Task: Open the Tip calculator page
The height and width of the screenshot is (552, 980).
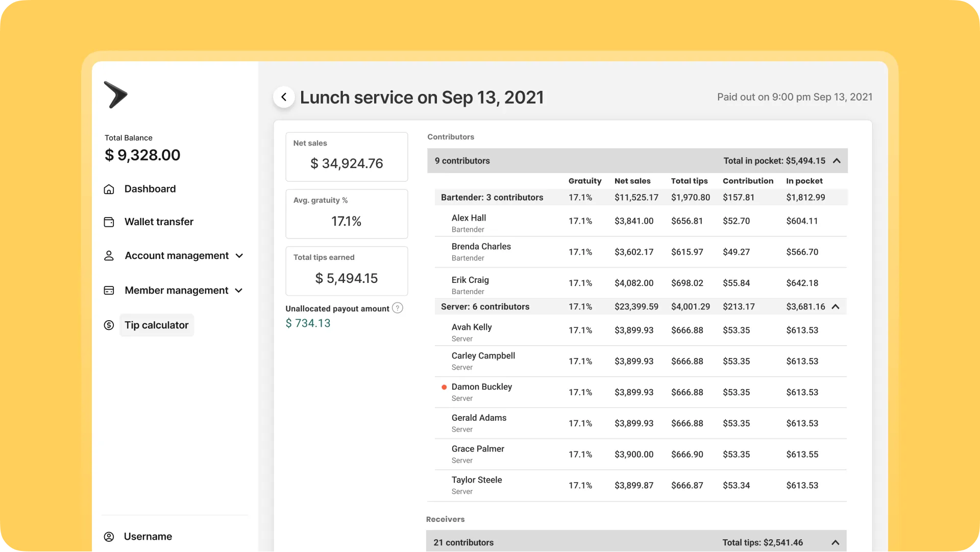Action: [x=156, y=325]
